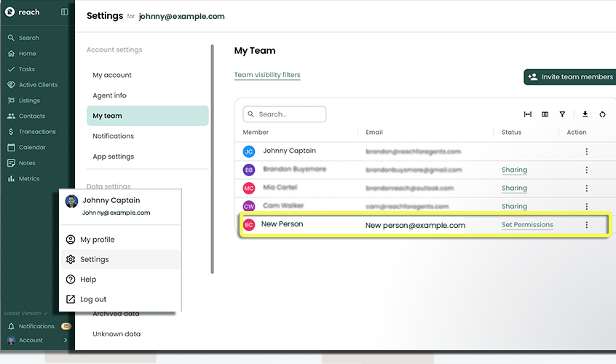Select Settings in the account popup menu
The width and height of the screenshot is (616, 364).
click(x=95, y=259)
